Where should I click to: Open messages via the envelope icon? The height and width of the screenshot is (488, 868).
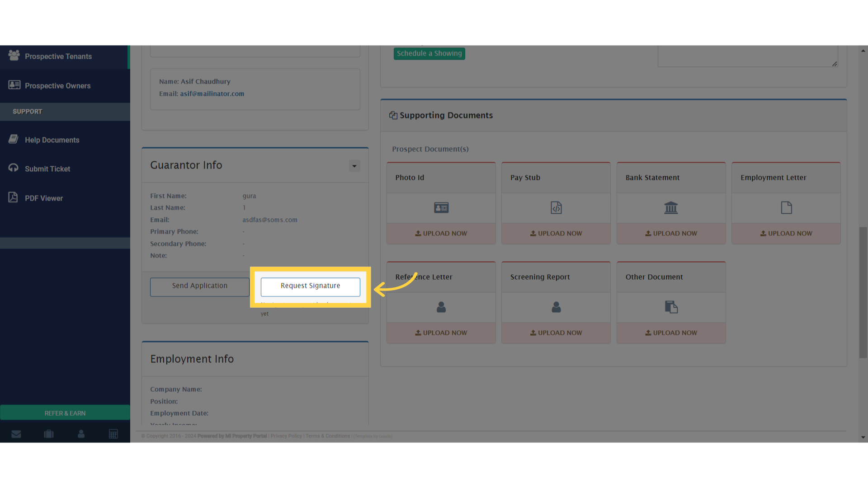point(16,434)
